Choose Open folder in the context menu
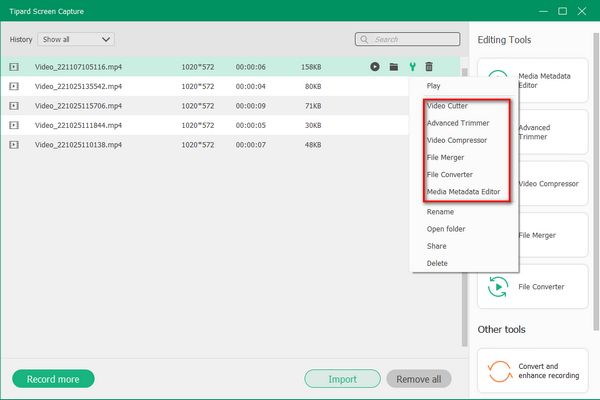 click(x=446, y=229)
